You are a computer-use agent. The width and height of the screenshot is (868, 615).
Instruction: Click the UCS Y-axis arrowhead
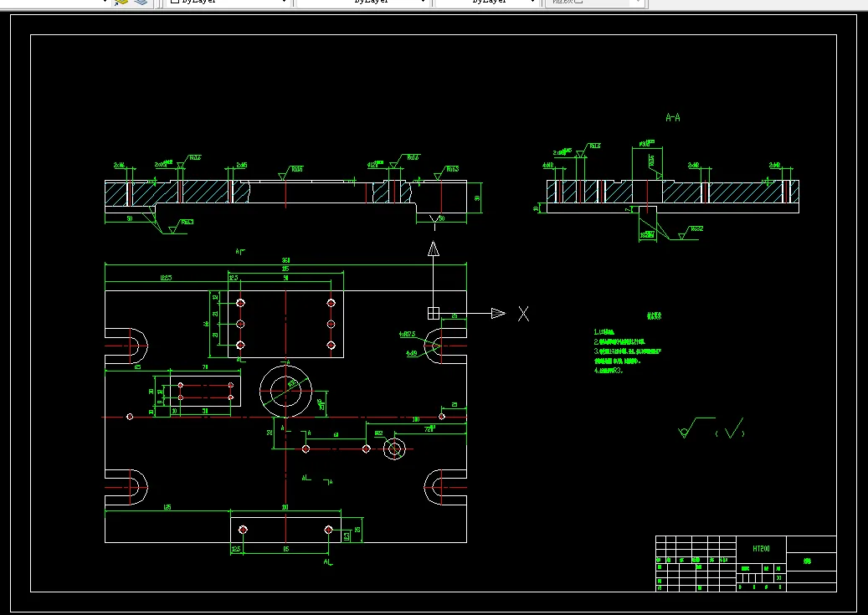434,249
